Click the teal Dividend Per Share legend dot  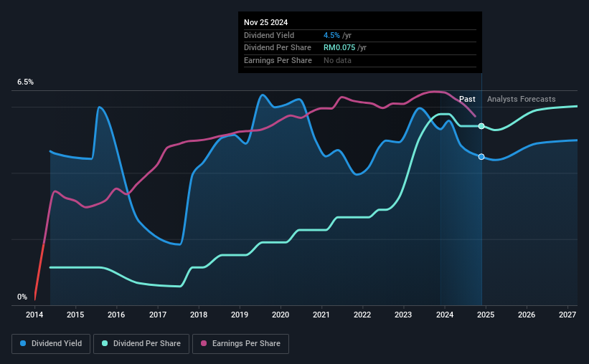pyautogui.click(x=105, y=343)
